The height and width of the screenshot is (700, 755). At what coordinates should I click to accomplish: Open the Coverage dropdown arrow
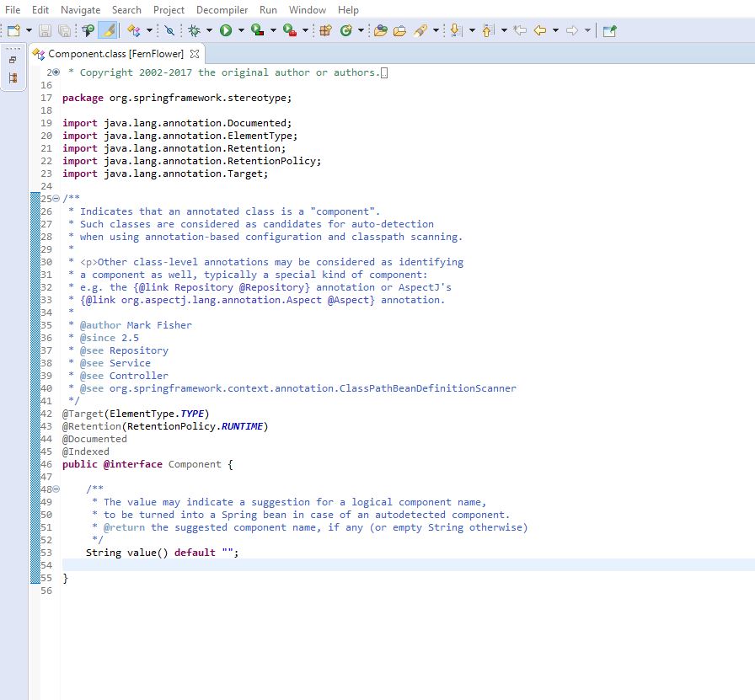(273, 31)
